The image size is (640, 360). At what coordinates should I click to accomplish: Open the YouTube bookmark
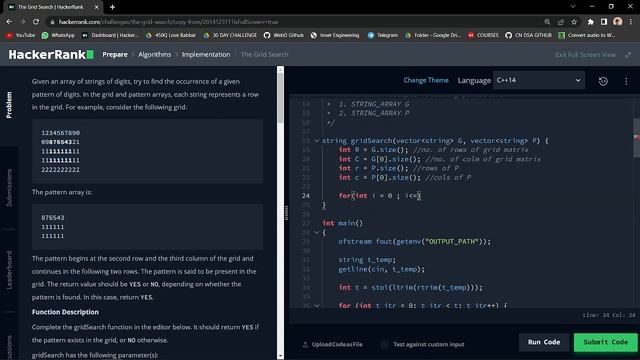20,35
